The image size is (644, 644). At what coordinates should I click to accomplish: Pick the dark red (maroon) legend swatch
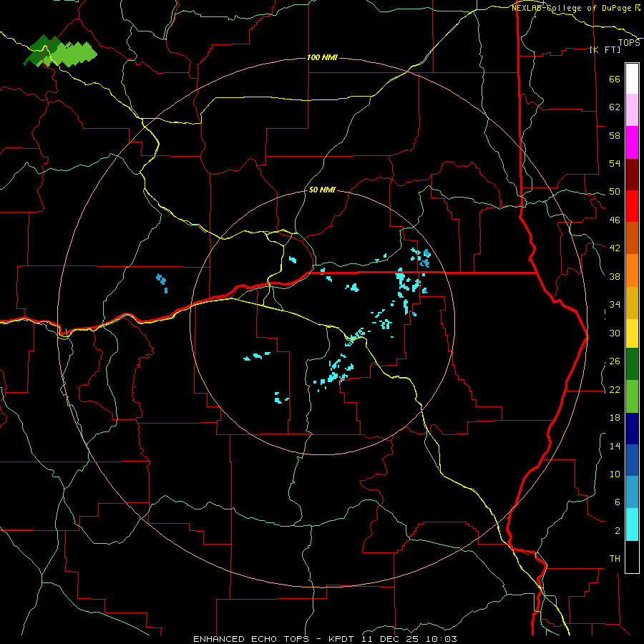(x=632, y=175)
